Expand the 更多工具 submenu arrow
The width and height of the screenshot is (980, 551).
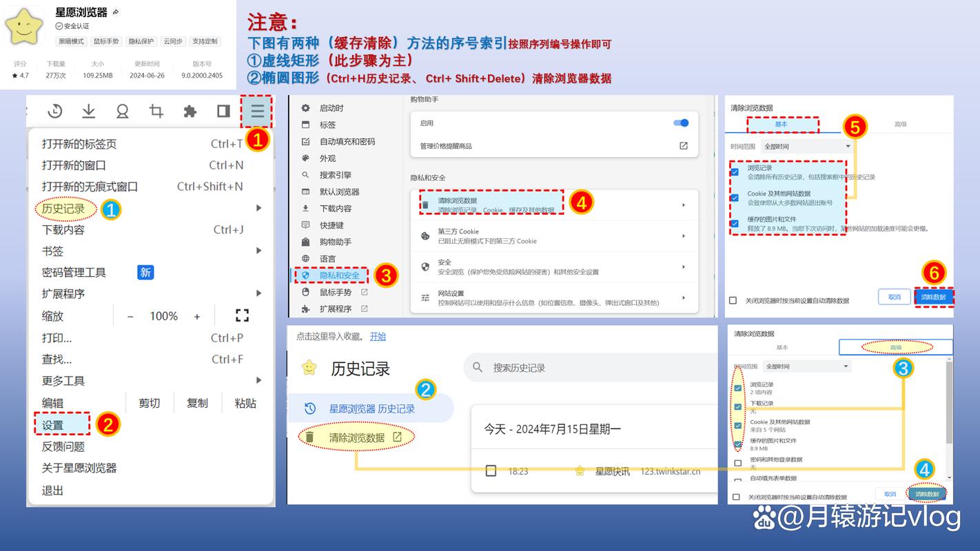(x=258, y=380)
